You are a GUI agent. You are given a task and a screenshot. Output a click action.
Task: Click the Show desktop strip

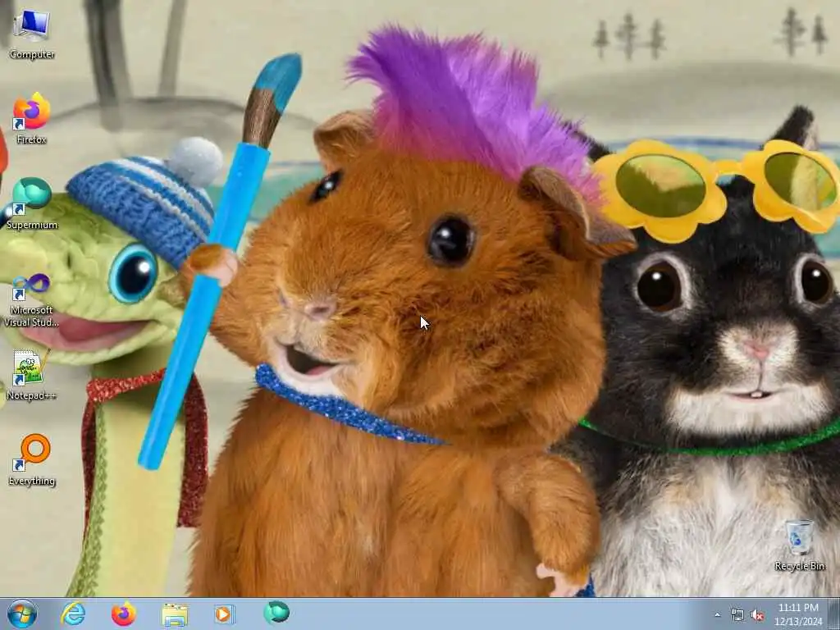[834, 614]
